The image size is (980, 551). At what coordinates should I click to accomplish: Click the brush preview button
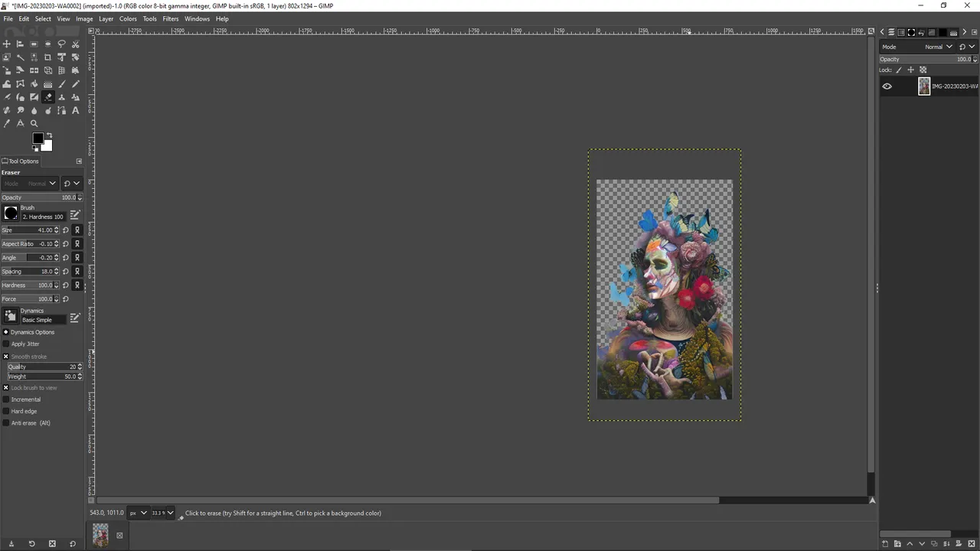(11, 213)
